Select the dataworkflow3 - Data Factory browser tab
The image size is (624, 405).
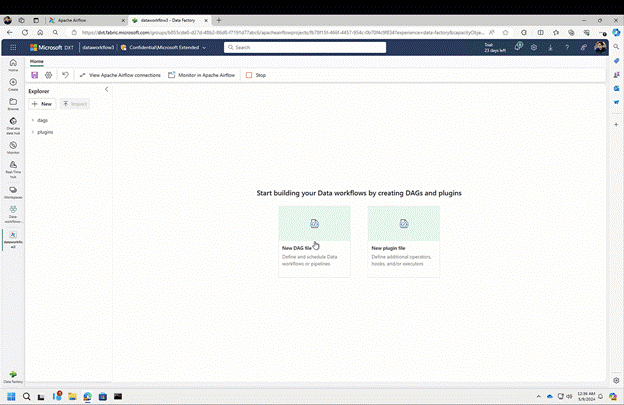[x=170, y=20]
